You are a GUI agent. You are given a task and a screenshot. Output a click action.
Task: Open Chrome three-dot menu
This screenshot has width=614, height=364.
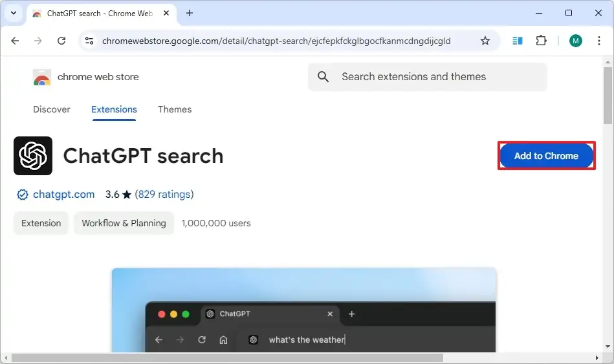pyautogui.click(x=599, y=41)
